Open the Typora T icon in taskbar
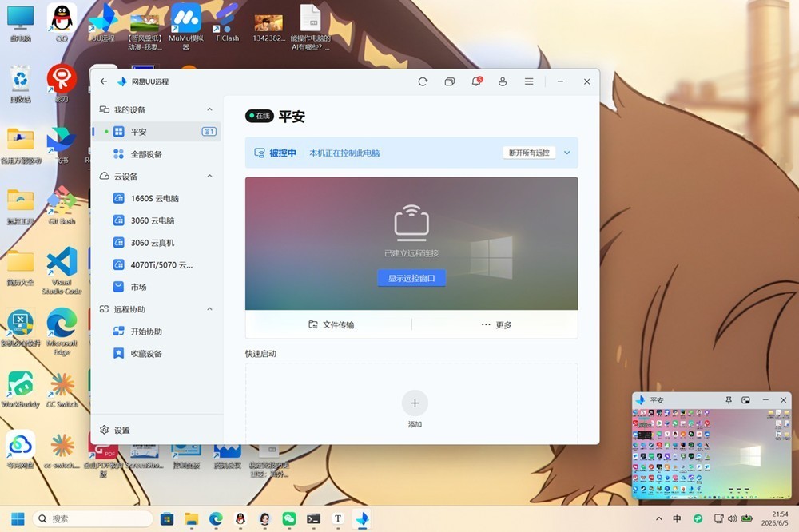The width and height of the screenshot is (799, 532). pos(338,518)
